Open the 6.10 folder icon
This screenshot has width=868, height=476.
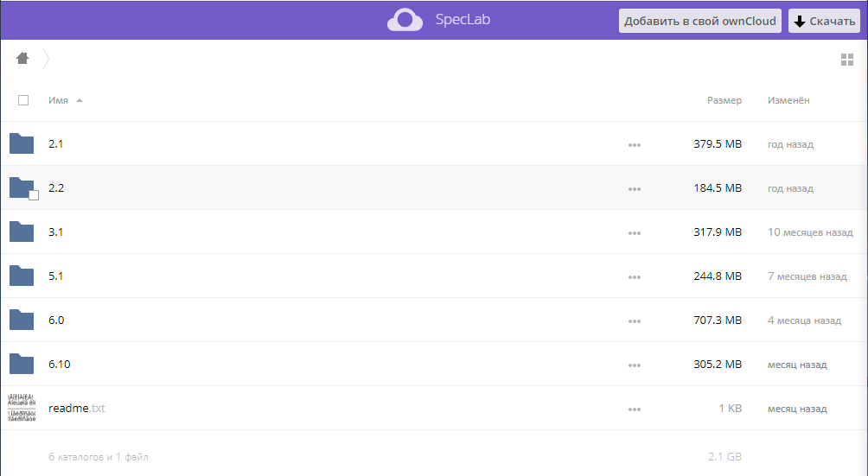coord(22,364)
